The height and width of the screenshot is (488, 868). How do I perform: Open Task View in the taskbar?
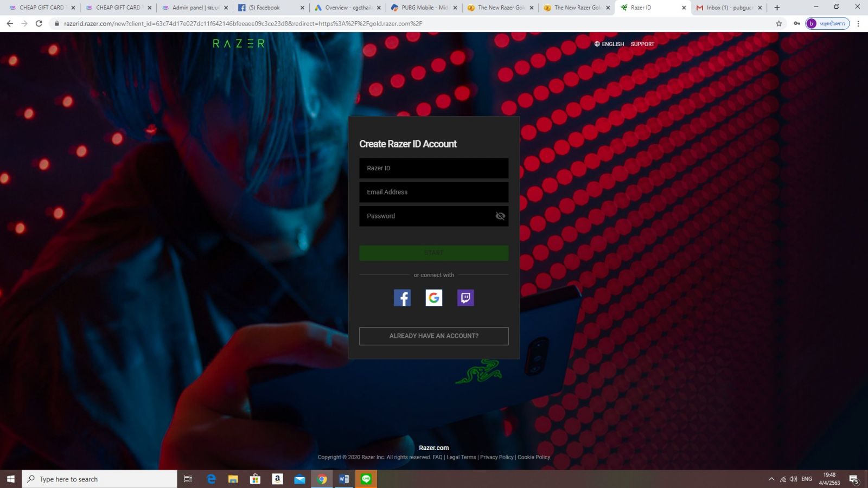click(188, 479)
